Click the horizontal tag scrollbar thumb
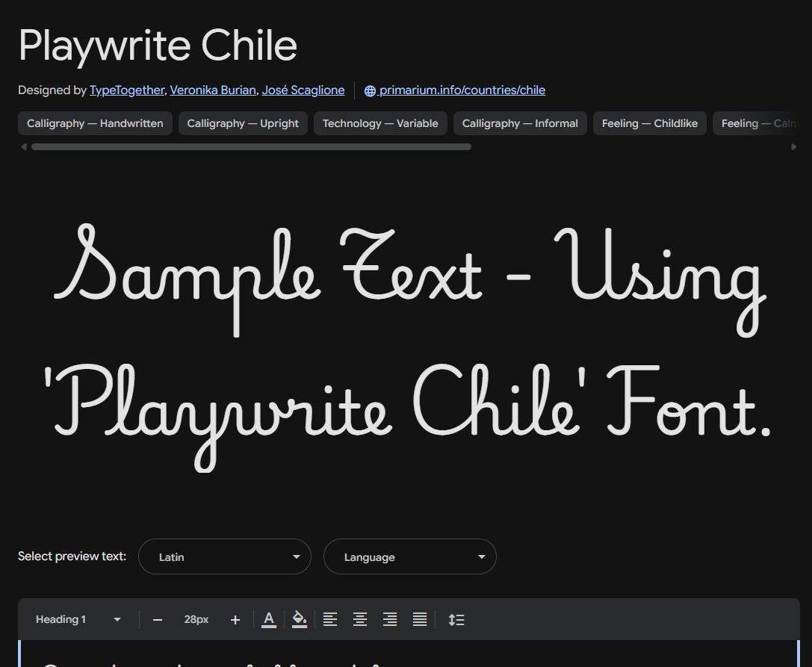The height and width of the screenshot is (667, 812). [251, 147]
